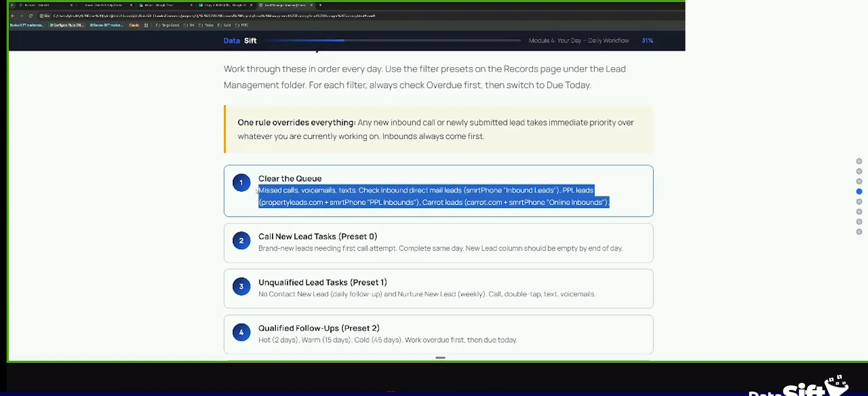Switch to the Google Sheets tab
Viewport: 868px width, 396px height.
(x=225, y=5)
